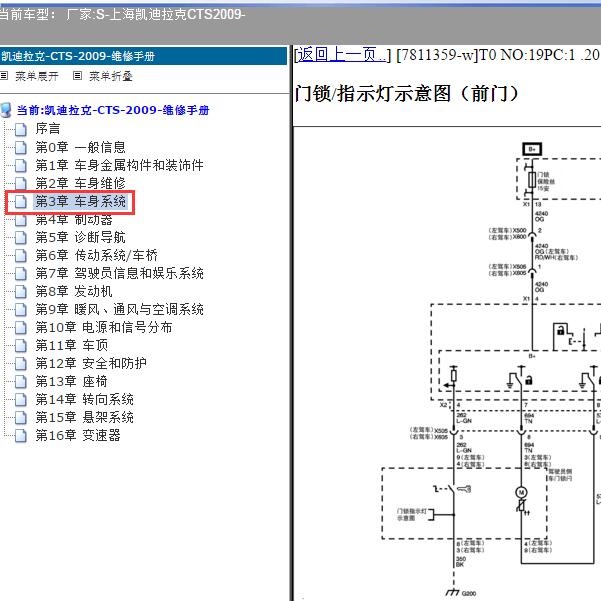Select root node 当前:凯迪拉克-CTS-2009-维修手册

pos(113,110)
